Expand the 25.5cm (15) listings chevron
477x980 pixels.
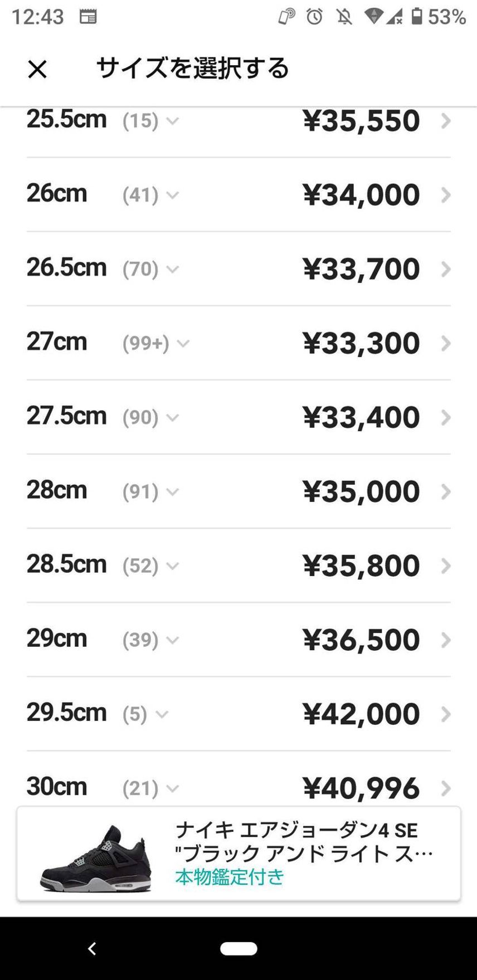(173, 121)
